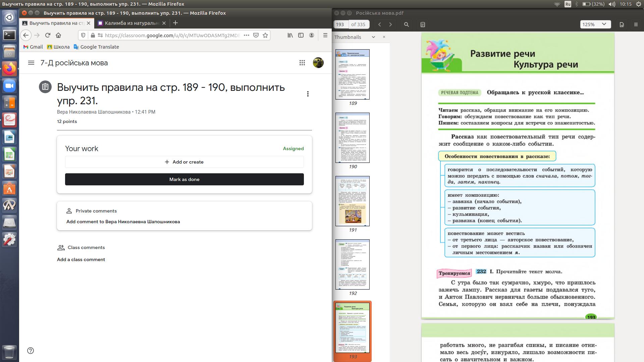The image size is (644, 362).
Task: Open PDF viewer hamburger menu
Action: (636, 24)
